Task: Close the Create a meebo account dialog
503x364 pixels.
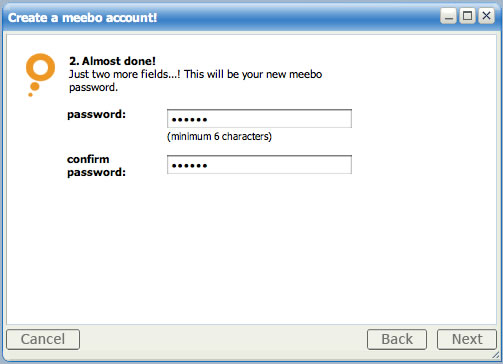Action: [486, 16]
